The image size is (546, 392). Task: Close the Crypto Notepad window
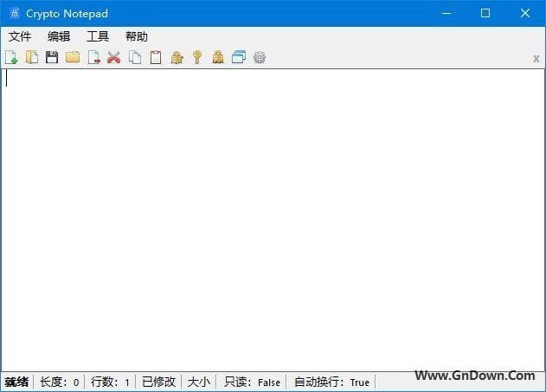coord(525,13)
